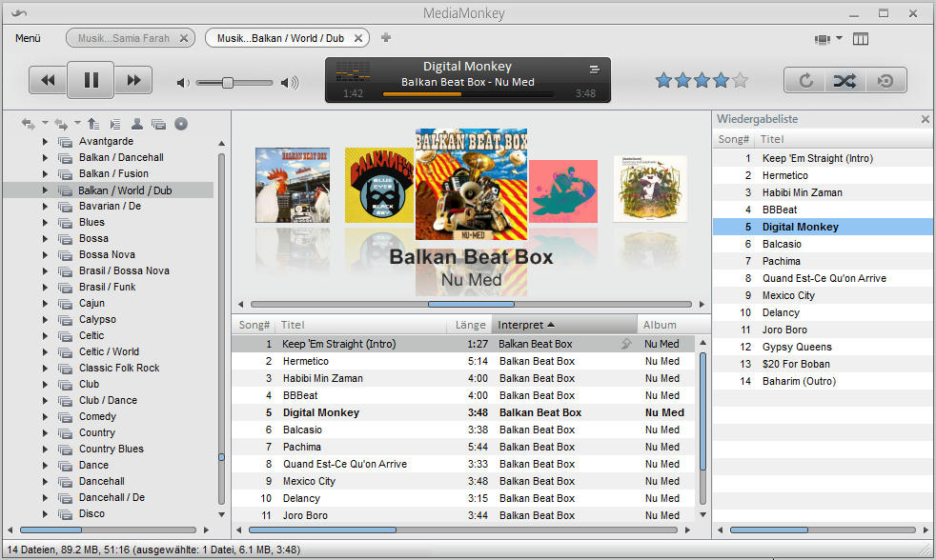Select Gypsy Queens in the Wiedergabeliste

tap(823, 347)
